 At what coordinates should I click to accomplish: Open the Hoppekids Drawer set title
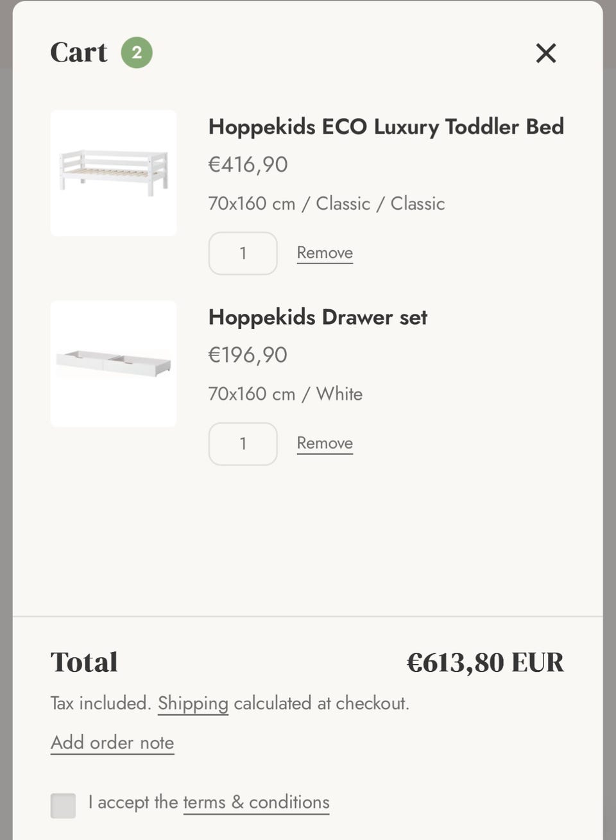coord(318,317)
